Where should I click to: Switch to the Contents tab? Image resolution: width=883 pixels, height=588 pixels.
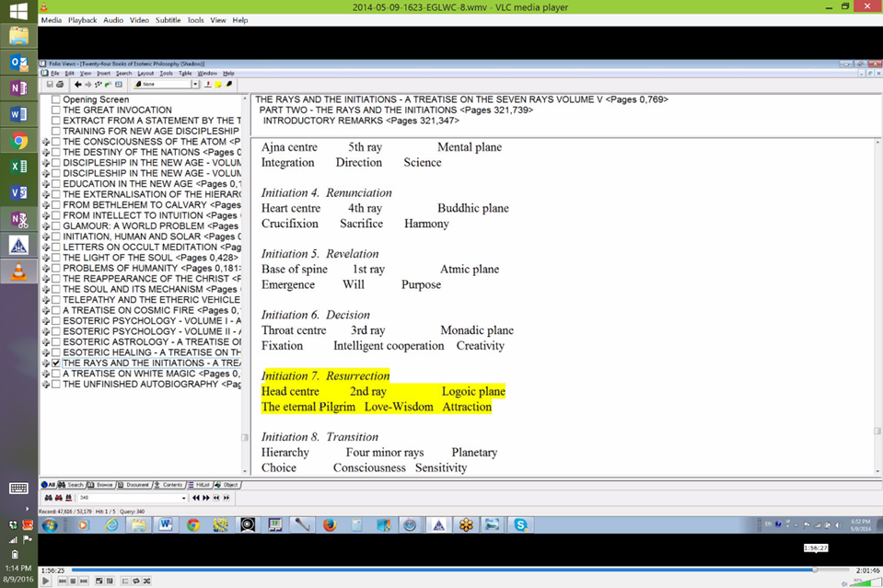coord(173,485)
